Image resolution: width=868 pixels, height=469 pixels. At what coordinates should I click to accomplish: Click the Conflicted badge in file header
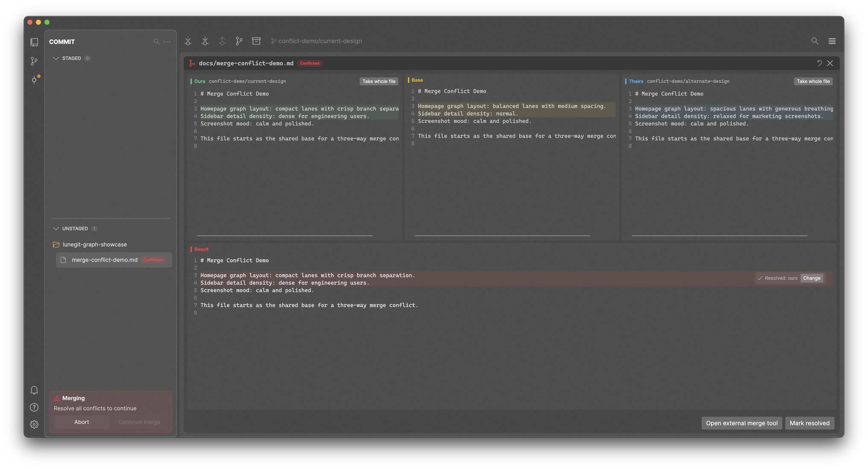[310, 63]
